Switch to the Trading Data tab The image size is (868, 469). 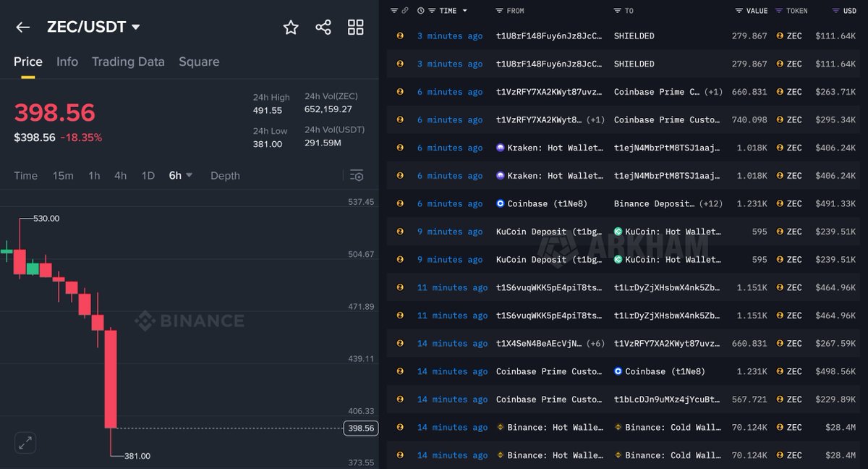pyautogui.click(x=128, y=62)
